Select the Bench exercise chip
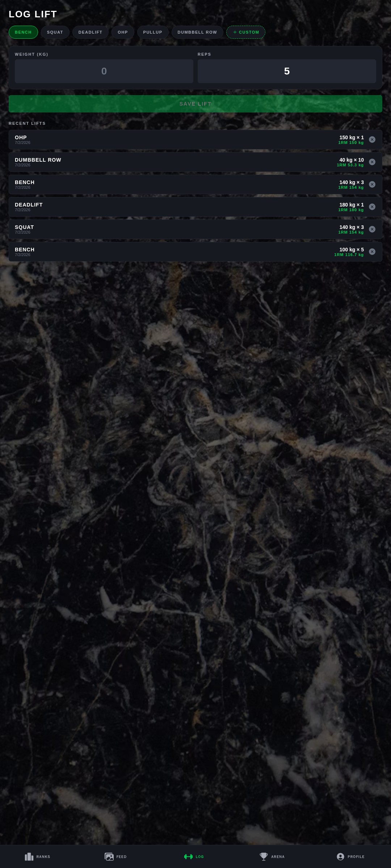391x868 pixels. point(23,32)
